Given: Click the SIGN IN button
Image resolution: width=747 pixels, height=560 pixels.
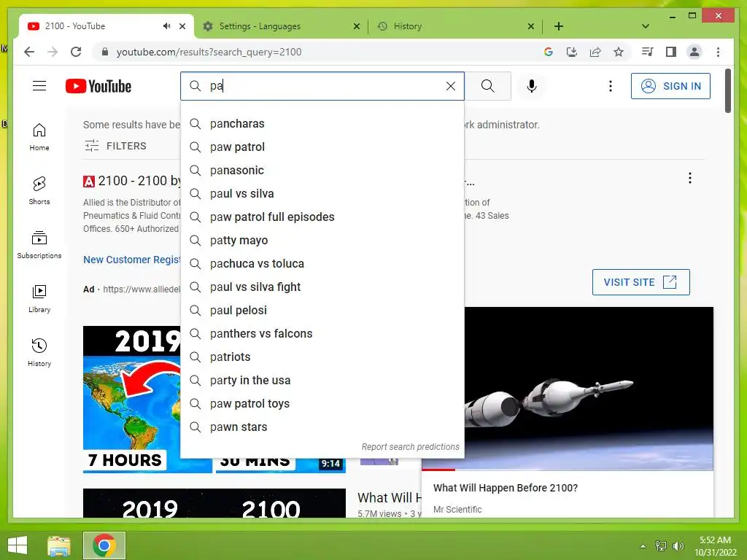Looking at the screenshot, I should pyautogui.click(x=670, y=86).
